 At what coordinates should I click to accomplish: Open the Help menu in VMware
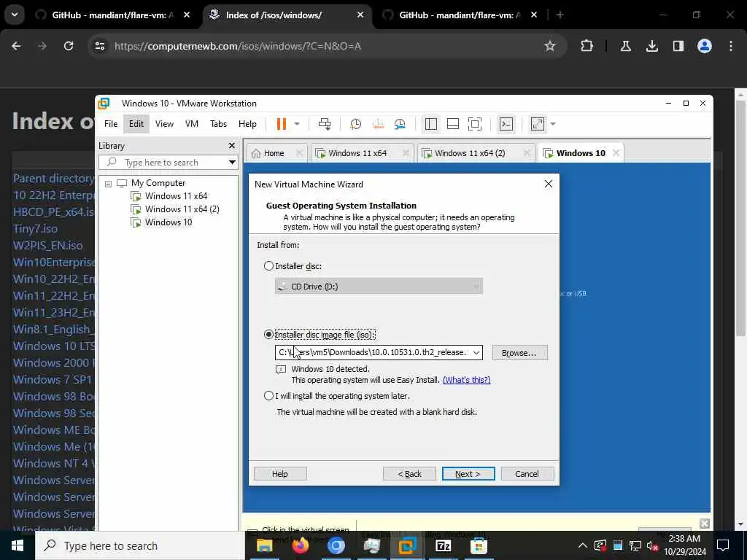247,124
